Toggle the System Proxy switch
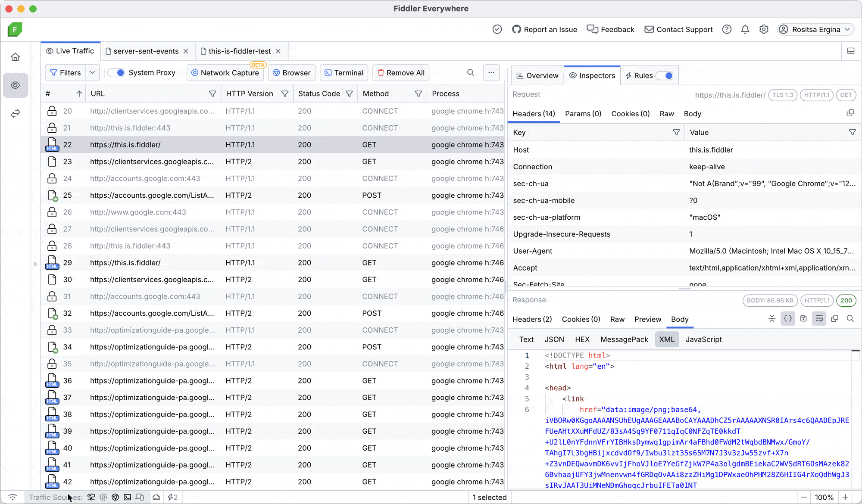This screenshot has height=504, width=862. click(x=116, y=73)
